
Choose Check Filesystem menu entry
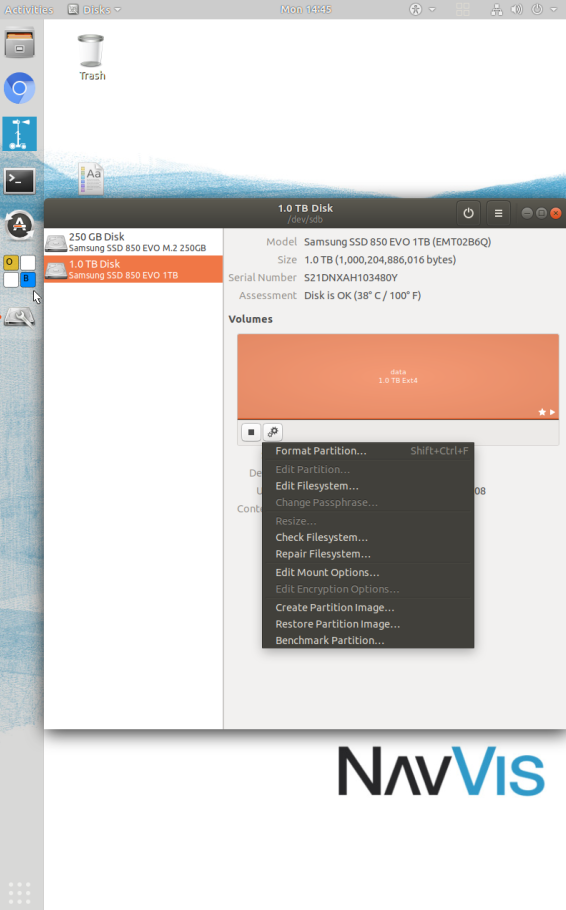coord(368,537)
